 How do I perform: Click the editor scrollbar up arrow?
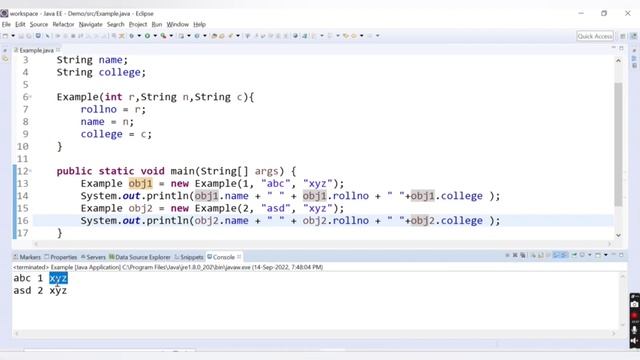619,61
